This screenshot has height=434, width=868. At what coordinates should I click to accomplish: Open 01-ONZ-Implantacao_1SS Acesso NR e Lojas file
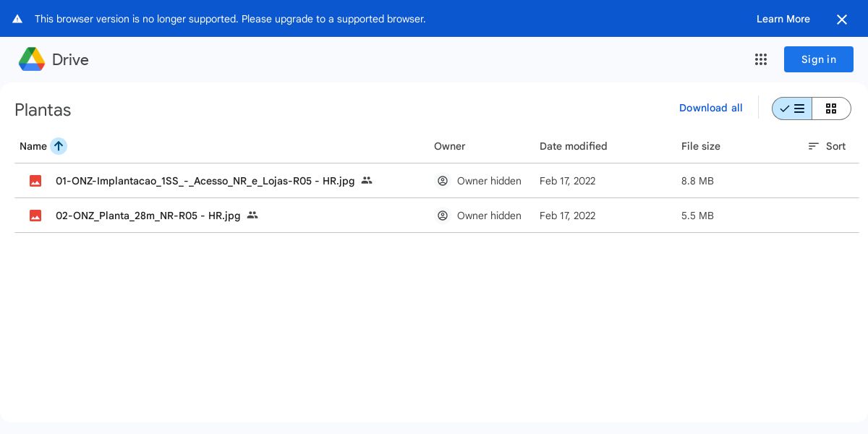(x=205, y=181)
